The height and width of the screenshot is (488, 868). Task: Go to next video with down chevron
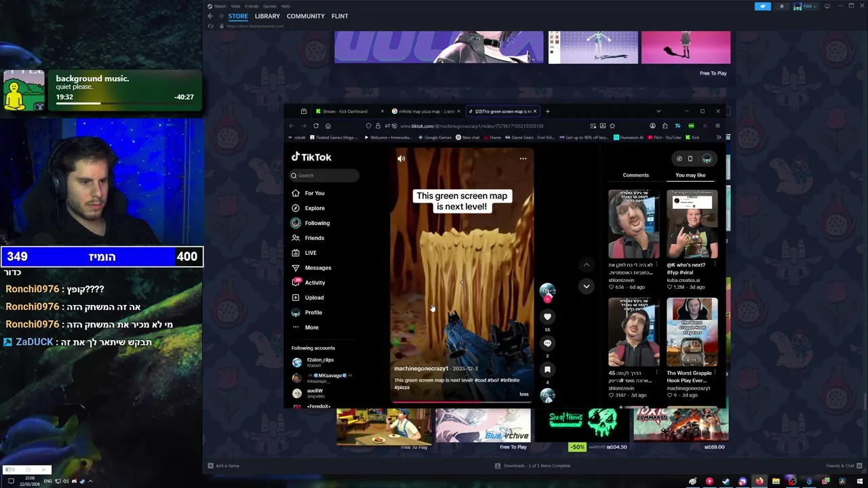[586, 286]
